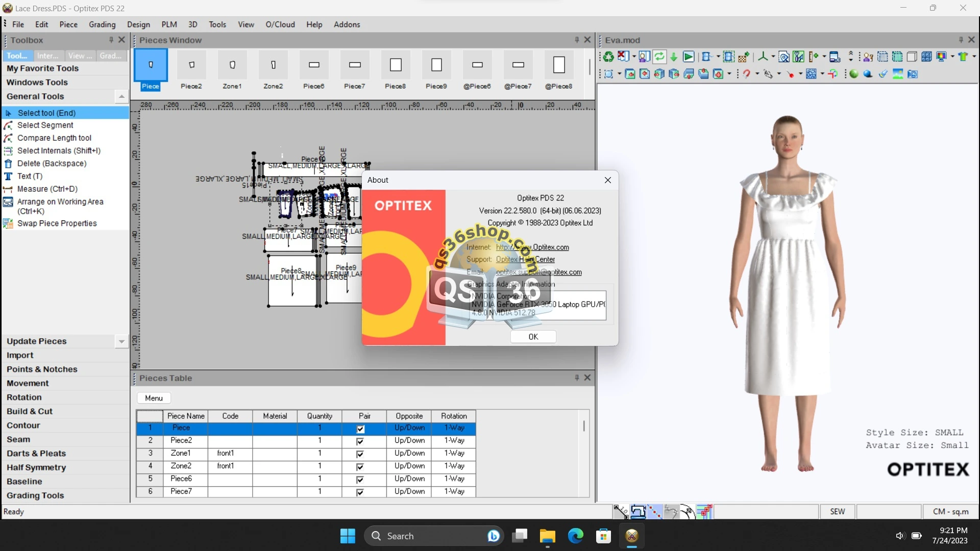Open the Grading menu
Image resolution: width=980 pixels, height=551 pixels.
[x=102, y=24]
